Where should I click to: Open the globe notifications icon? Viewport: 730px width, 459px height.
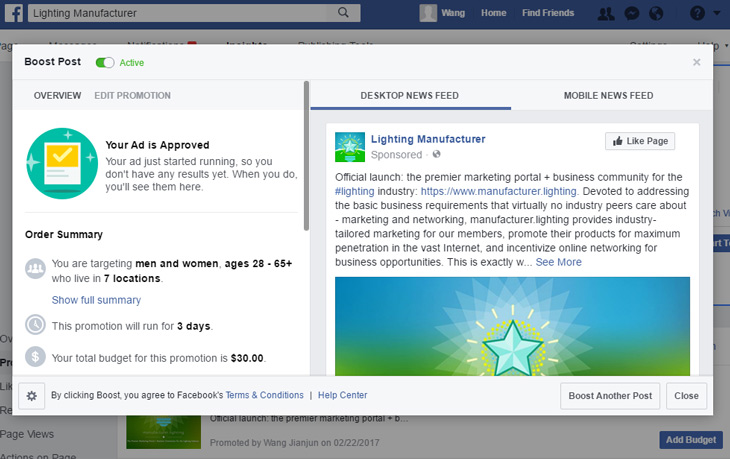(656, 14)
